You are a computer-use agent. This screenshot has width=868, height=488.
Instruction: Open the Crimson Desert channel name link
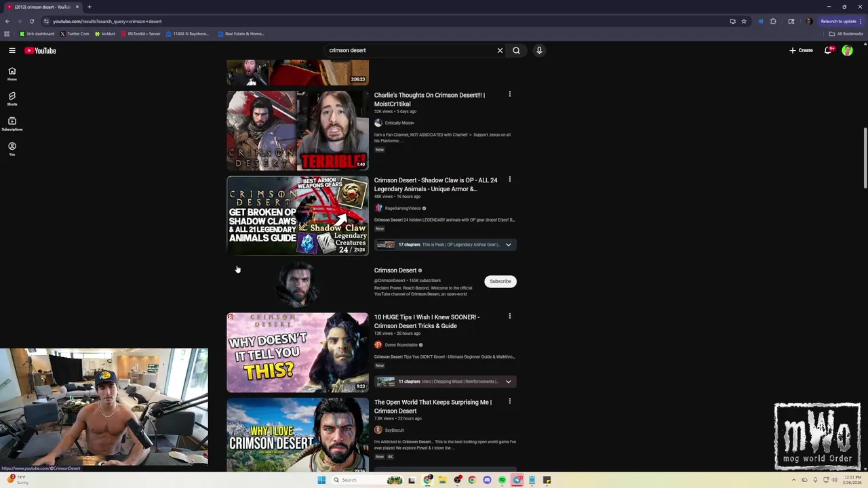tap(395, 270)
